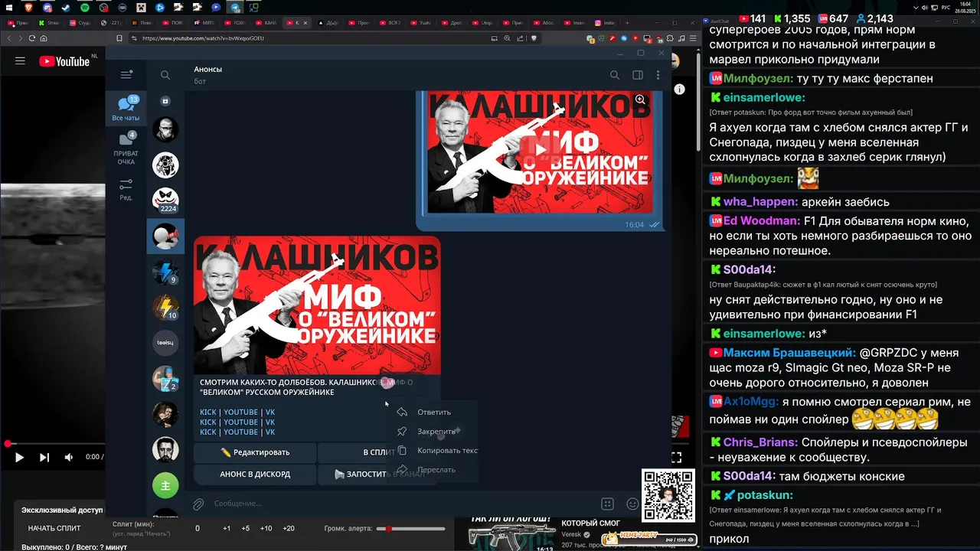Open the archived chats icon atop chat list
Viewport: 980px width, 551px height.
point(165,101)
